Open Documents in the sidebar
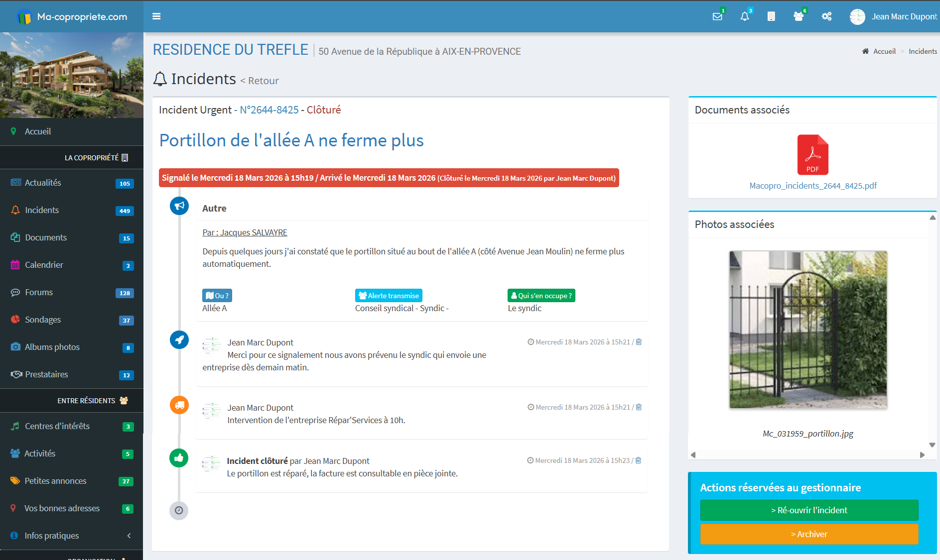The height and width of the screenshot is (560, 940). pyautogui.click(x=72, y=237)
